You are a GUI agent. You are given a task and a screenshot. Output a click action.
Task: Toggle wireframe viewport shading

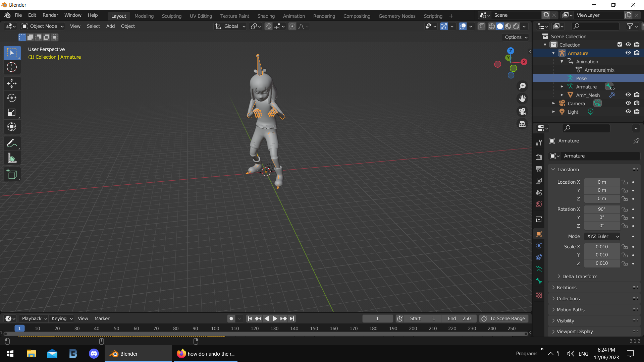[x=491, y=26]
